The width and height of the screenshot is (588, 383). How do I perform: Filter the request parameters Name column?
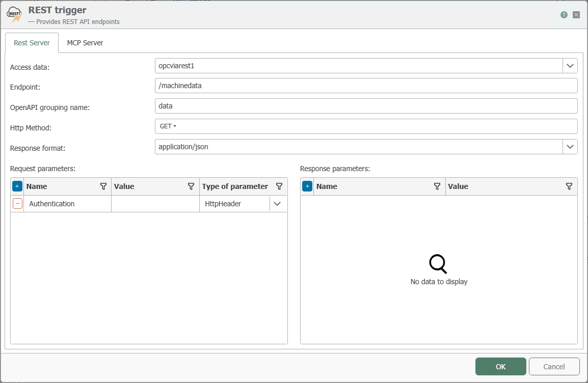pyautogui.click(x=103, y=186)
